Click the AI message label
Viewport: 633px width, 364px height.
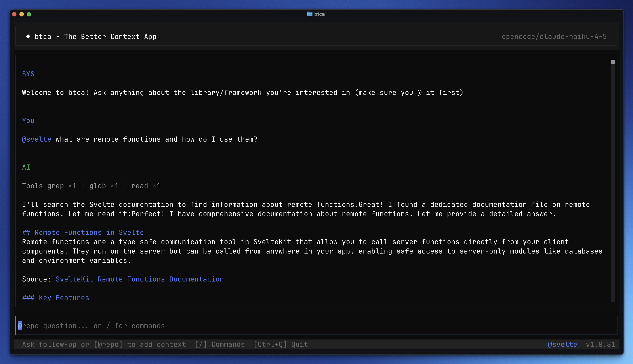(x=26, y=167)
